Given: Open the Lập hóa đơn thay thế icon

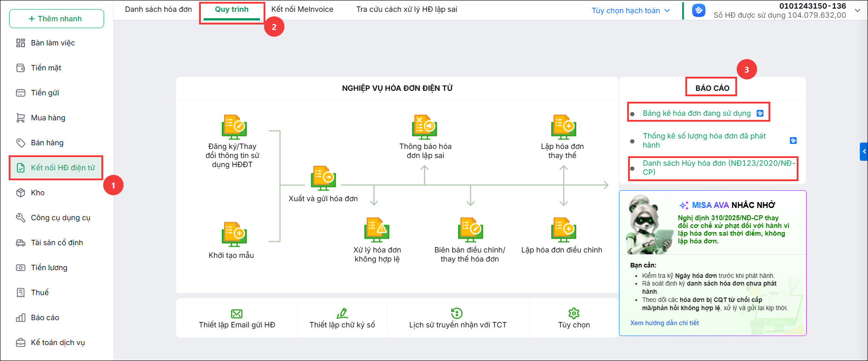Looking at the screenshot, I should (564, 127).
